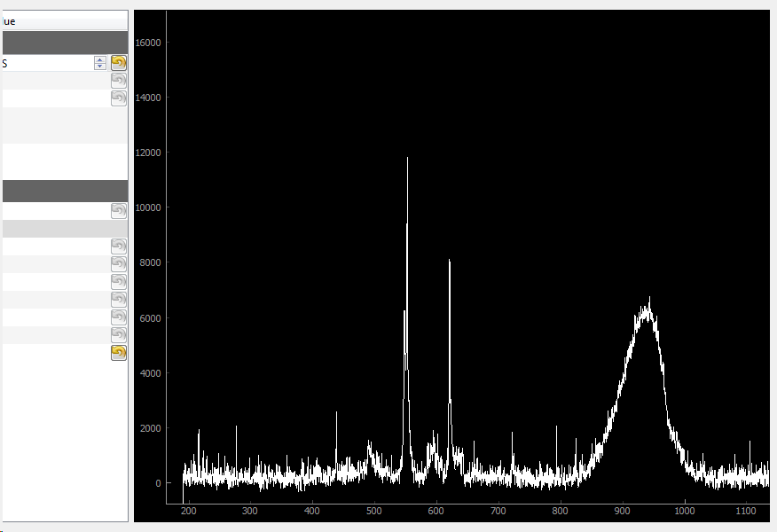Click the reset icon just under the second dark header
The height and width of the screenshot is (532, 777).
click(119, 210)
